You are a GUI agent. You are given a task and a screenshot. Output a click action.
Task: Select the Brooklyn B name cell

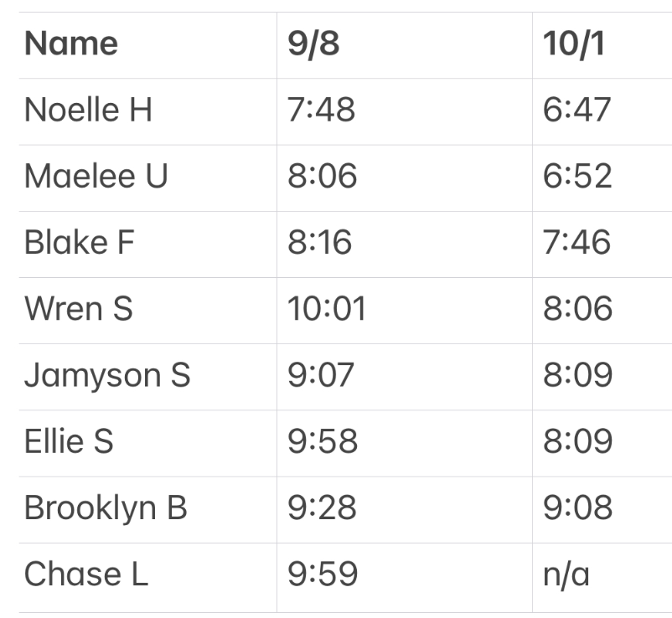point(106,508)
